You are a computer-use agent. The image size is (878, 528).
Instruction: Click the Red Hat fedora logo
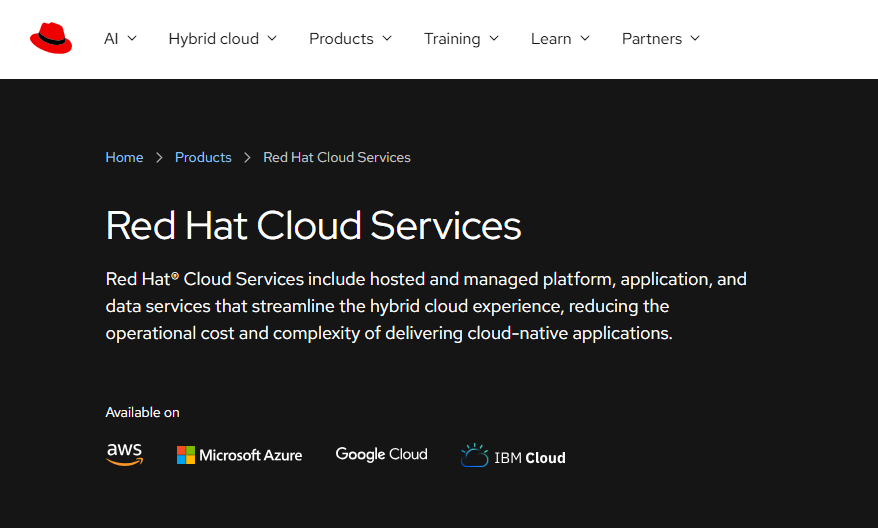(51, 38)
